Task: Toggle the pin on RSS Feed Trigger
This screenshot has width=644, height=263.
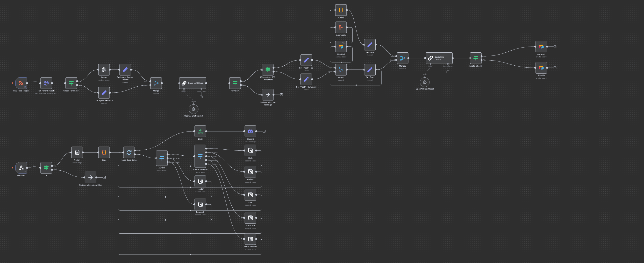Action: point(25,87)
